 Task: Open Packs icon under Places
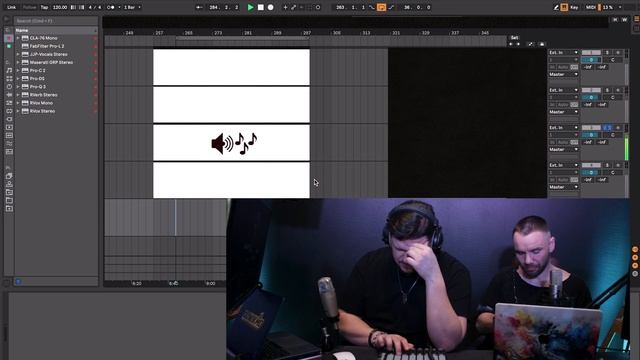click(9, 176)
